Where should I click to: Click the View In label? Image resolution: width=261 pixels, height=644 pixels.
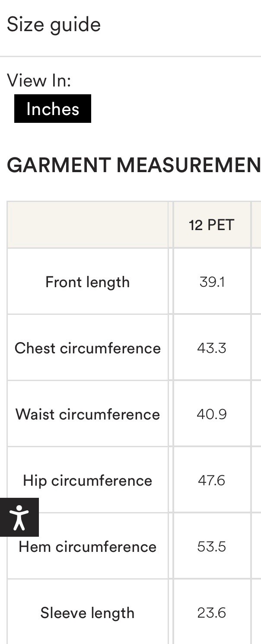click(39, 80)
